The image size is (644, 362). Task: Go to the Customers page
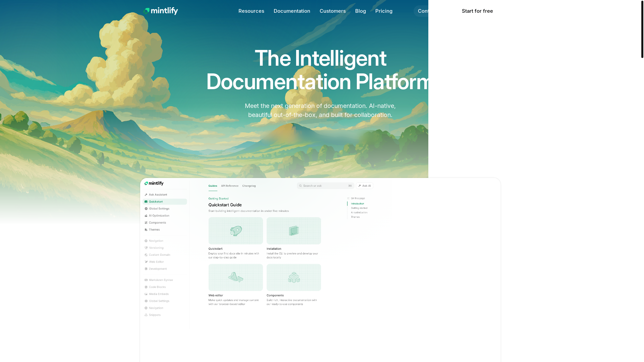coord(332,11)
